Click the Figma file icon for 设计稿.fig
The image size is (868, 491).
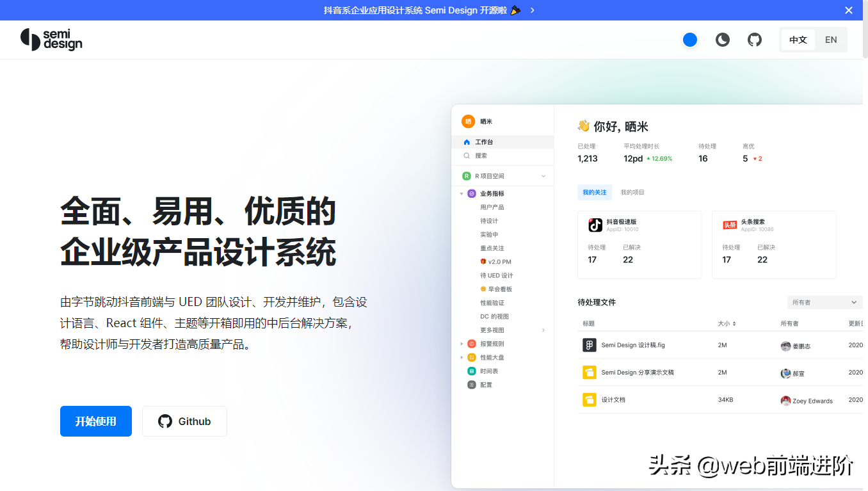[x=590, y=345]
